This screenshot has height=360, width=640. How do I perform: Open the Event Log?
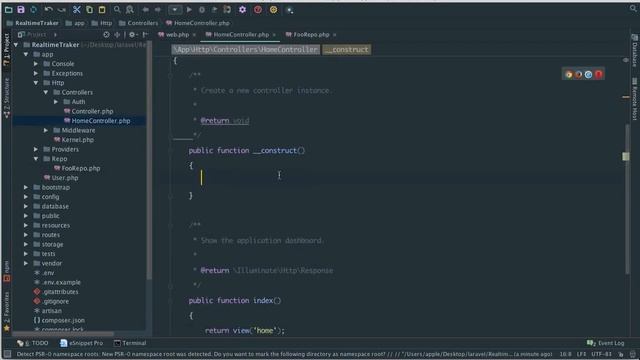click(605, 343)
